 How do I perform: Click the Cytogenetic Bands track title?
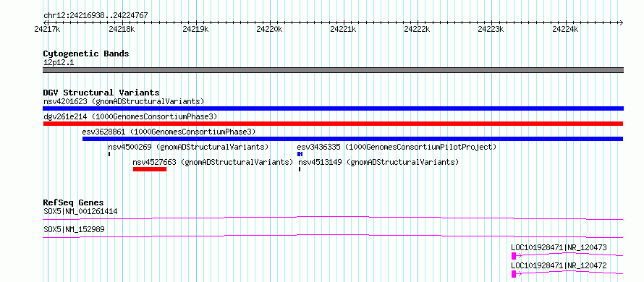(x=86, y=54)
